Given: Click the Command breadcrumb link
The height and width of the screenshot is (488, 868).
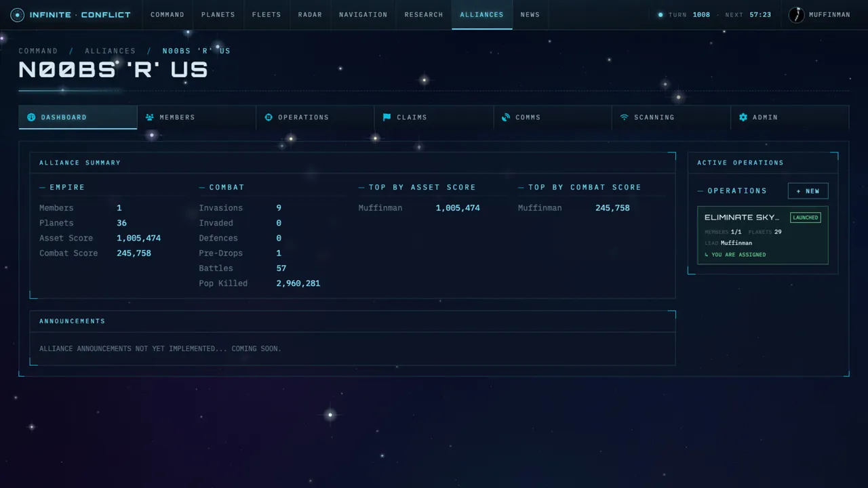Looking at the screenshot, I should 38,51.
